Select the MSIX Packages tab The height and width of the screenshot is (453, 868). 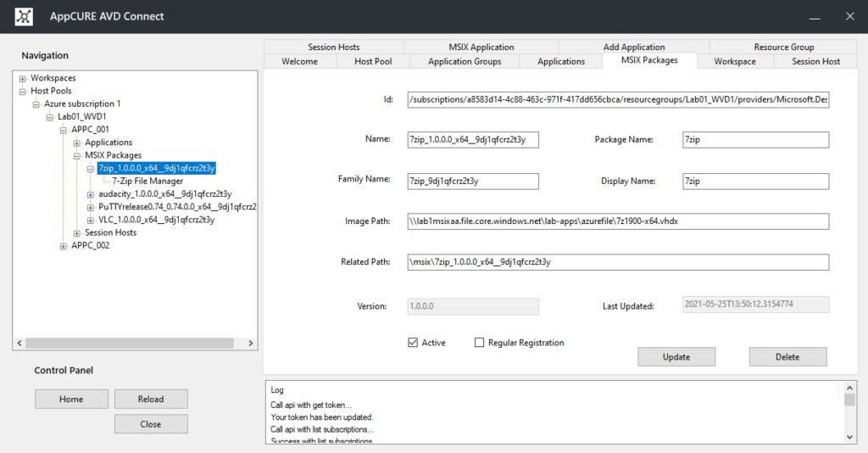pyautogui.click(x=649, y=60)
